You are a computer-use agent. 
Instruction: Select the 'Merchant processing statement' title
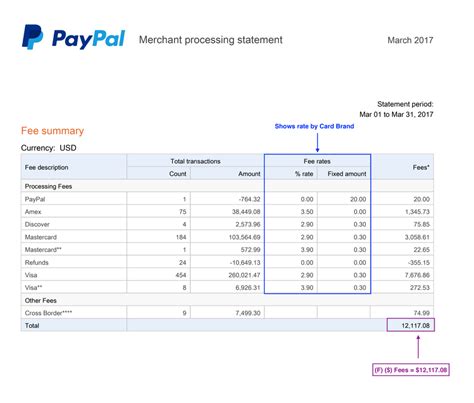point(211,40)
